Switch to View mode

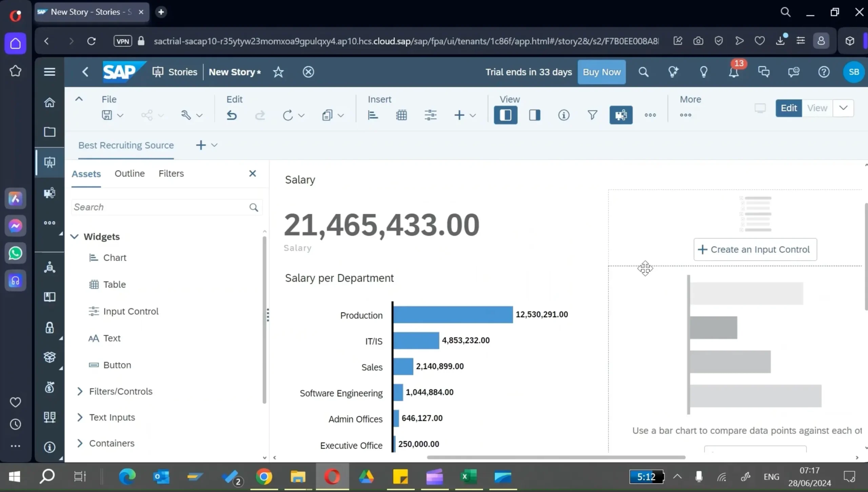817,108
